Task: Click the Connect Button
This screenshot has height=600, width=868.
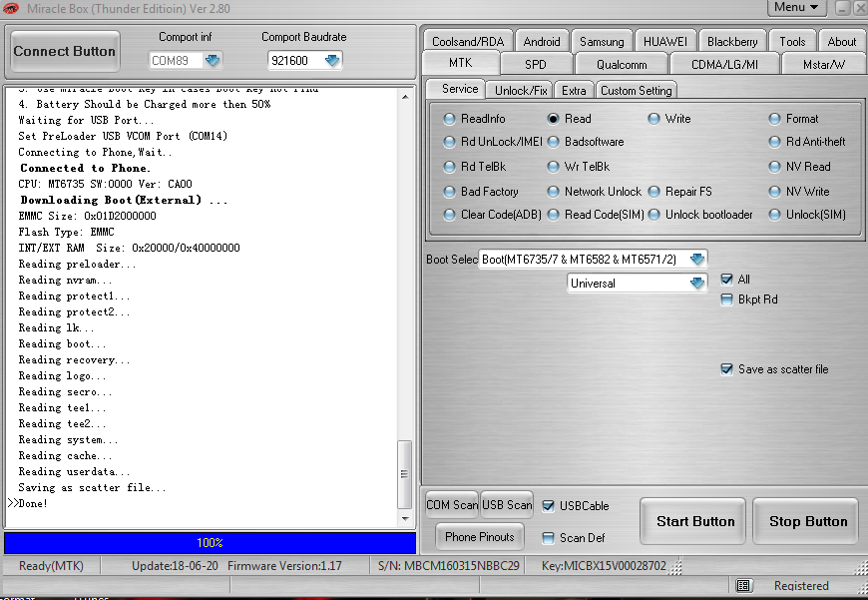Action: [x=65, y=51]
